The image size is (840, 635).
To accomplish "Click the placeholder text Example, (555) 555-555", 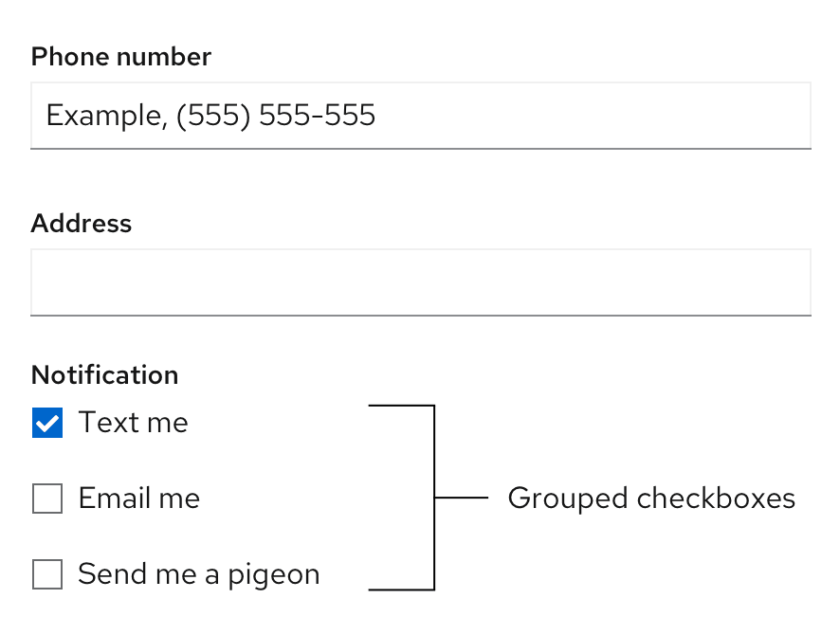I will pos(211,116).
